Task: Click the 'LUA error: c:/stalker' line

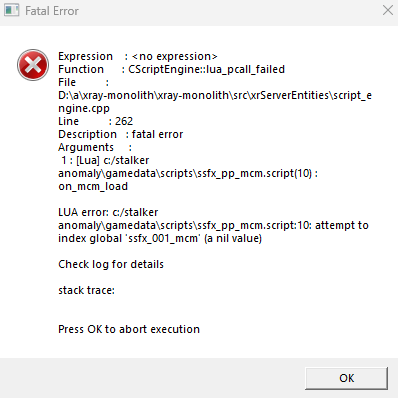Action: [x=108, y=212]
